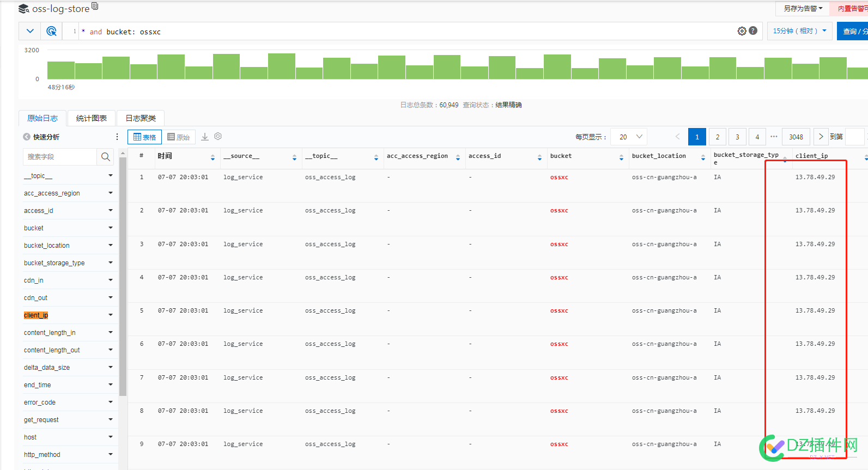
Task: Sort by acc_access_region column arrows
Action: point(458,157)
